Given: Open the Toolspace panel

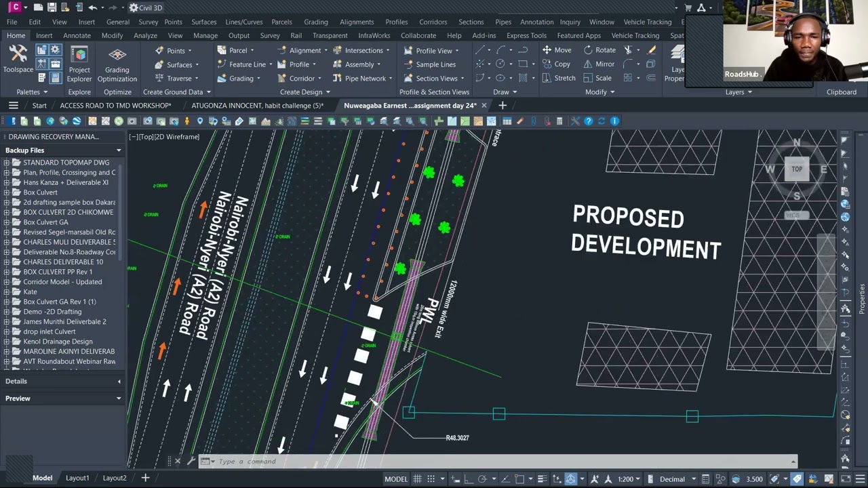Looking at the screenshot, I should 18,60.
